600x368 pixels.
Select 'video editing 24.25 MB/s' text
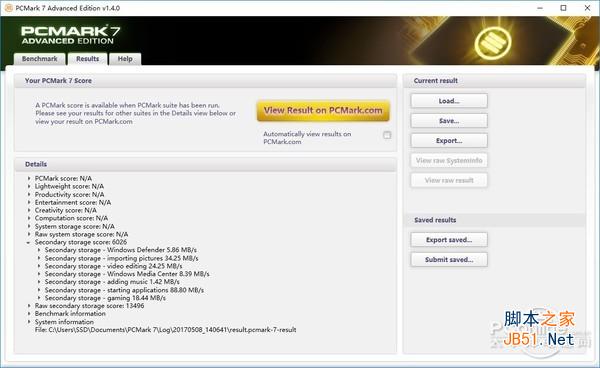(145, 266)
